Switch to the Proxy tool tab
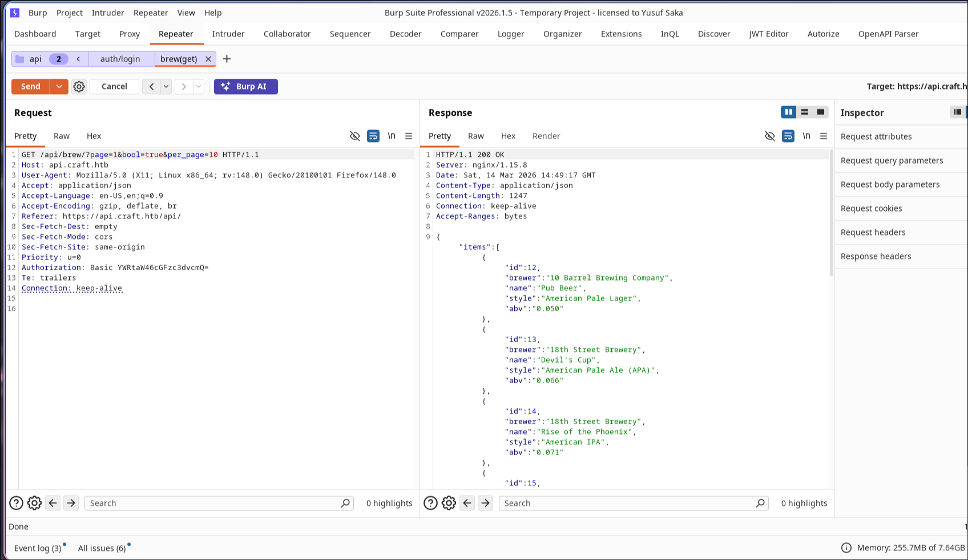Viewport: 968px width, 560px height. 130,34
